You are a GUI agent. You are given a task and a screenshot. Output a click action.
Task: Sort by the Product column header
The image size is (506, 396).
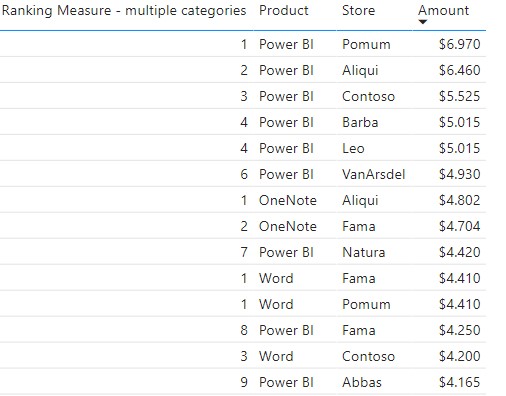[x=284, y=10]
